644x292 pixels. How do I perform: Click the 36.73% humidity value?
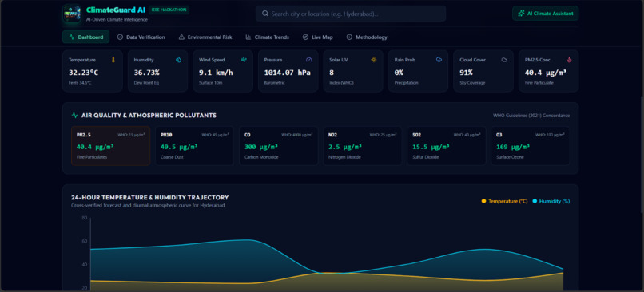[x=147, y=73]
